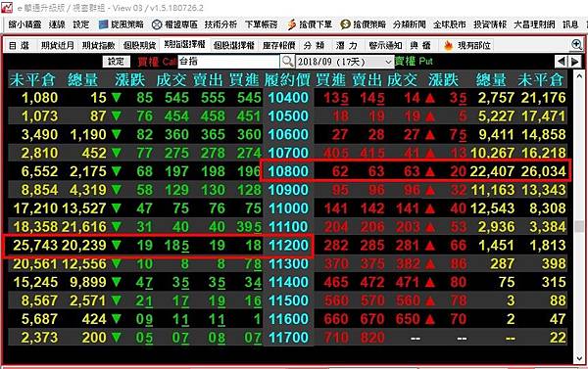Image resolution: width=588 pixels, height=369 pixels.
Task: Switch to the 自選 tab
Action: point(19,46)
